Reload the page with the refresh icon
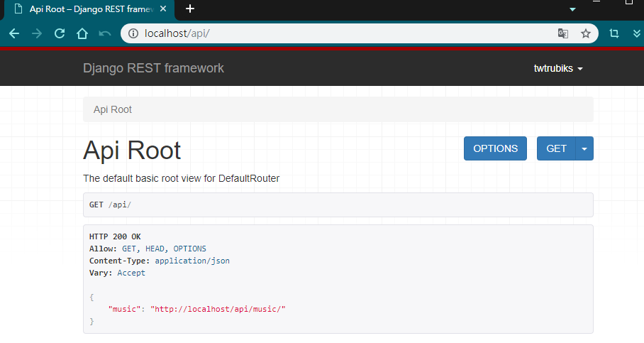The height and width of the screenshot is (343, 644). [60, 33]
